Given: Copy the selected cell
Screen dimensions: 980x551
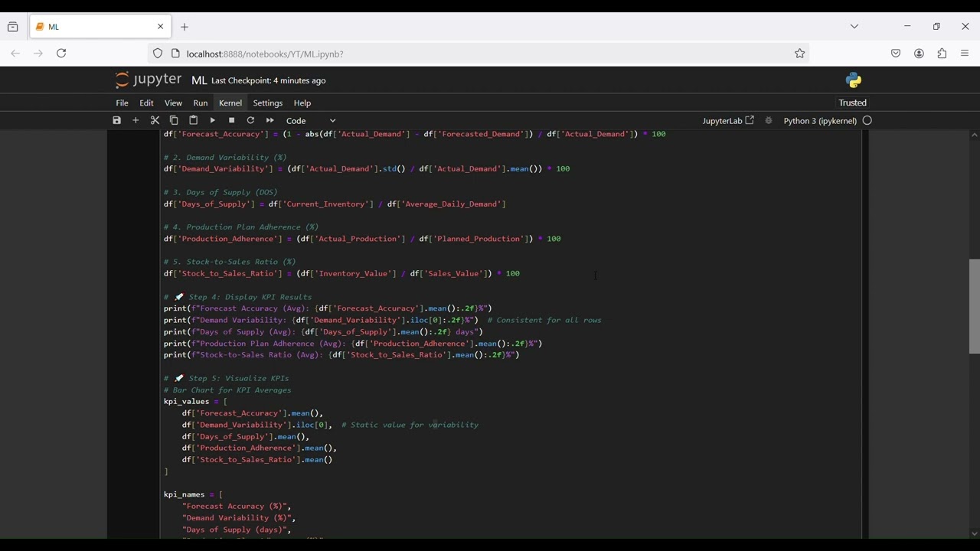Looking at the screenshot, I should (175, 121).
